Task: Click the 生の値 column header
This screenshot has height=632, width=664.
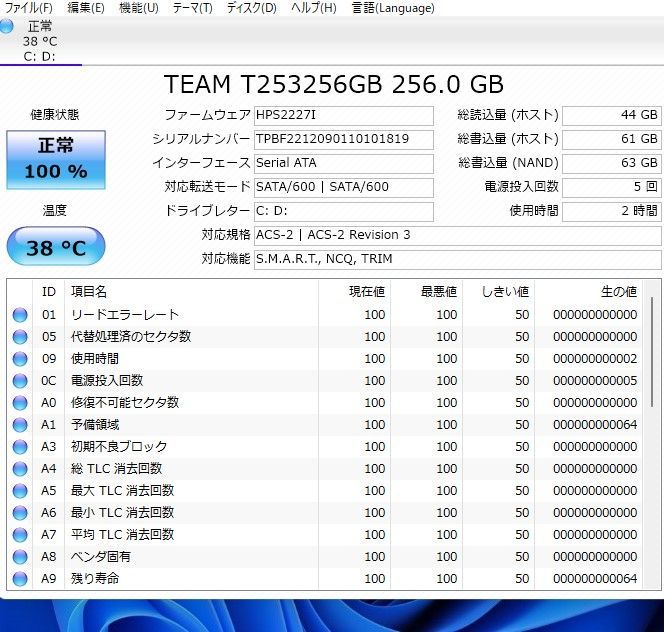Action: pos(589,292)
